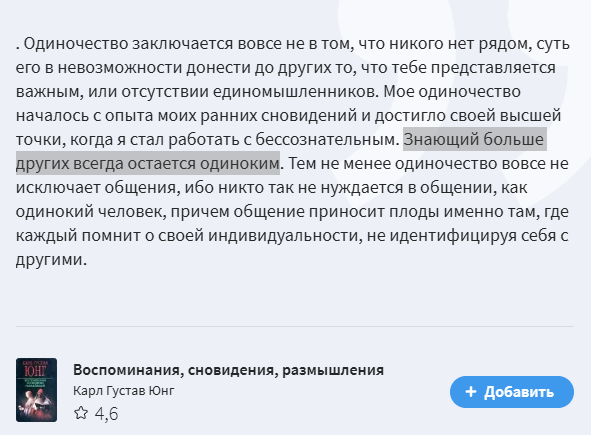Image resolution: width=591 pixels, height=435 pixels.
Task: Click the Добавить button label
Action: pyautogui.click(x=519, y=392)
